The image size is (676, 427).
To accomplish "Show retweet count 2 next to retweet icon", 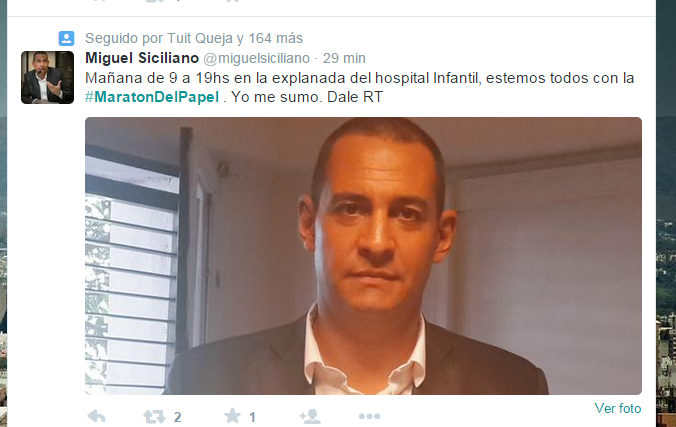I will [178, 417].
